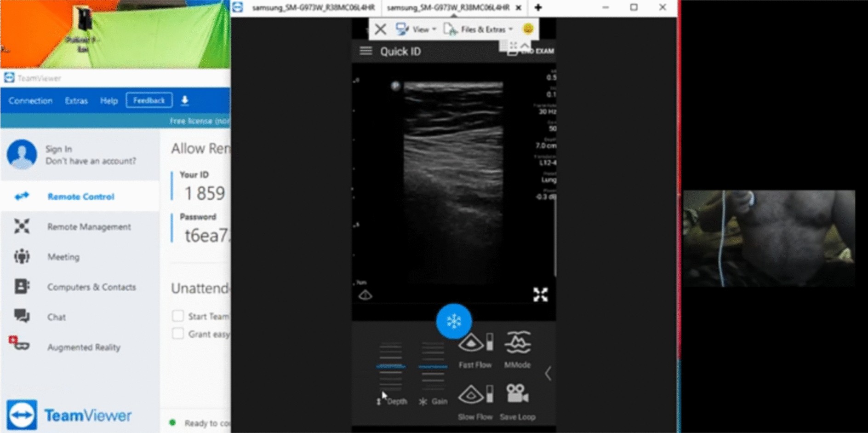Click Don't have an account link

(91, 161)
